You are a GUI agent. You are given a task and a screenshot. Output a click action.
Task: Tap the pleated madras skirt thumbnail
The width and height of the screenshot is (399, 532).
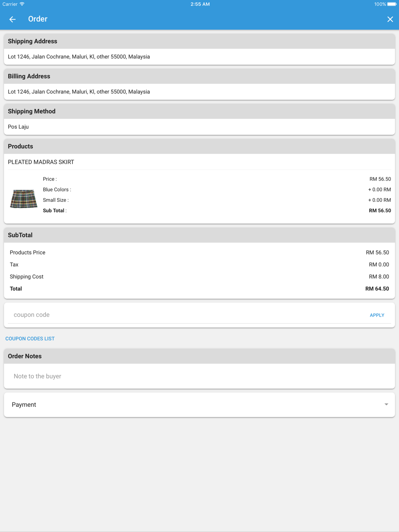(x=24, y=199)
